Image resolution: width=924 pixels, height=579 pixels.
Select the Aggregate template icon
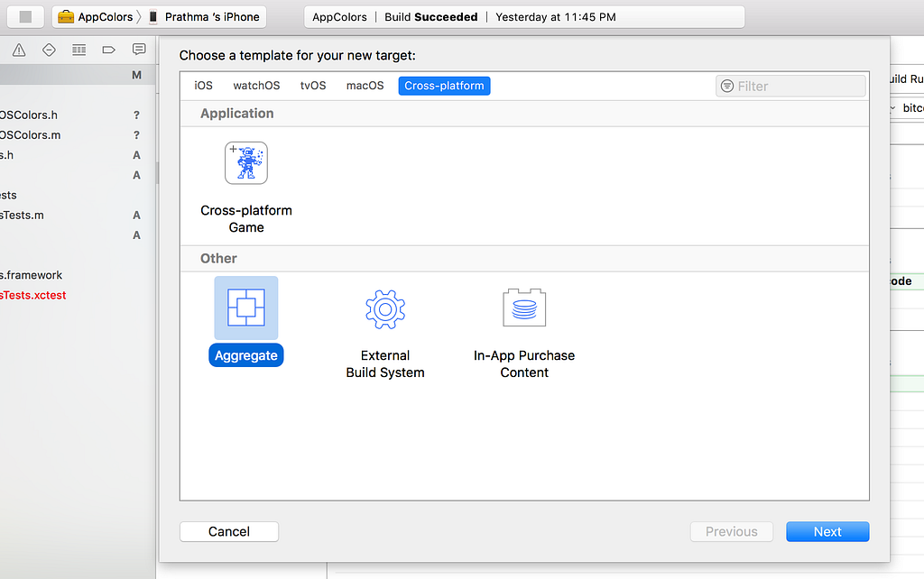246,308
